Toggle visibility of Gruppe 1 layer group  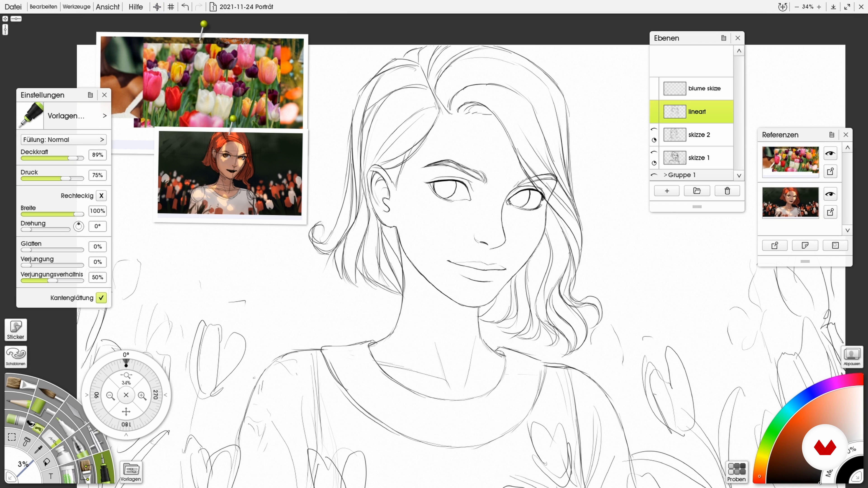pyautogui.click(x=654, y=175)
